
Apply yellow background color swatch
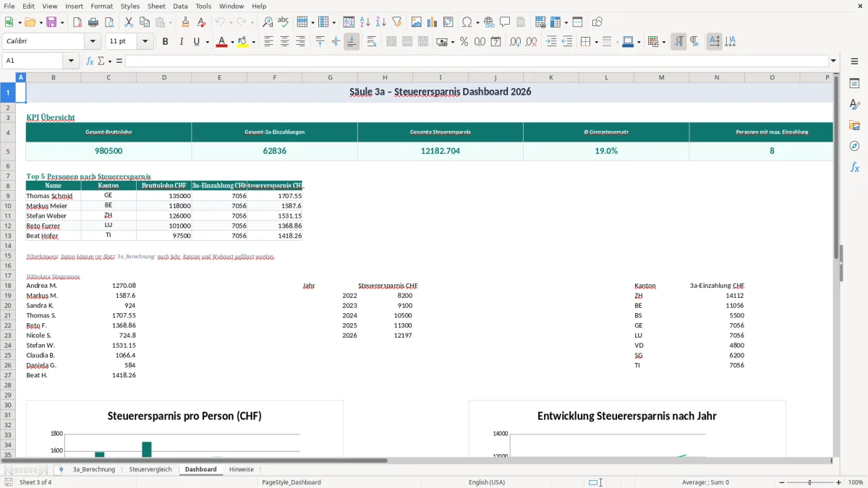click(x=243, y=42)
